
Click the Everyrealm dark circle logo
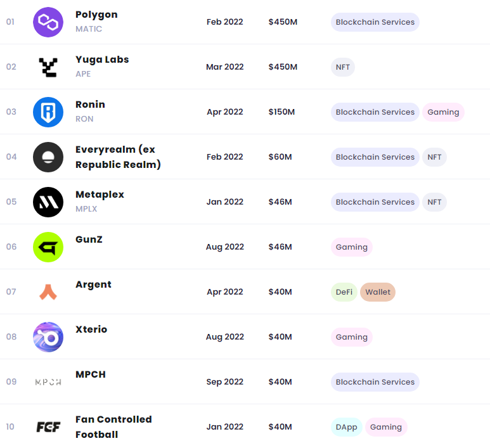coord(48,157)
